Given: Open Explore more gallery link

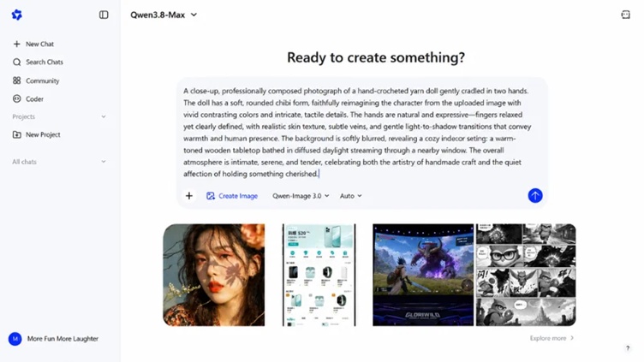Looking at the screenshot, I should click(x=552, y=338).
